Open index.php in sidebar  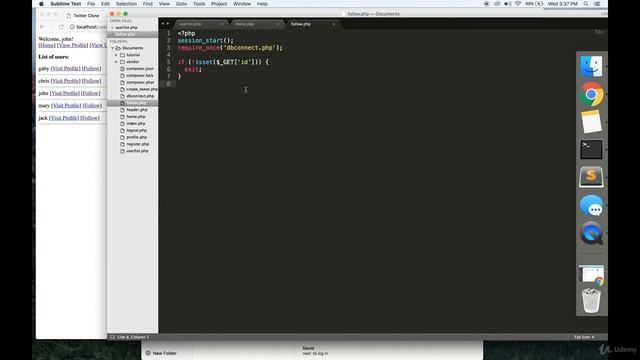pyautogui.click(x=136, y=123)
